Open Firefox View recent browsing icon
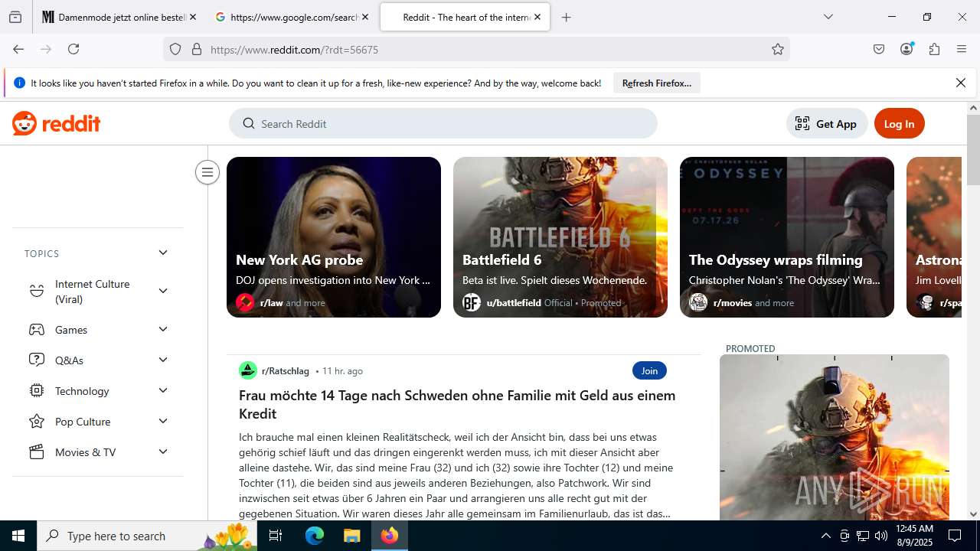This screenshot has width=980, height=551. (x=15, y=17)
